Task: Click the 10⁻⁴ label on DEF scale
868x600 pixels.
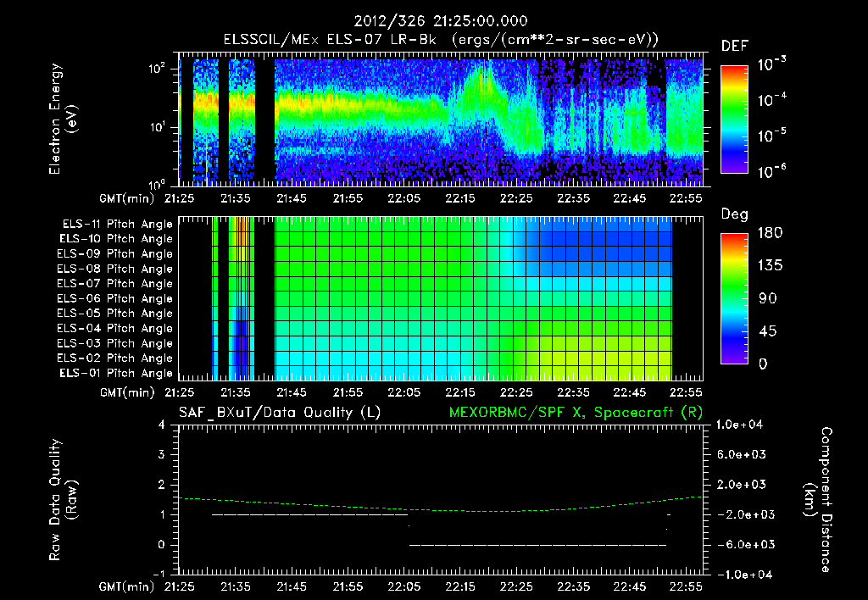Action: point(772,100)
